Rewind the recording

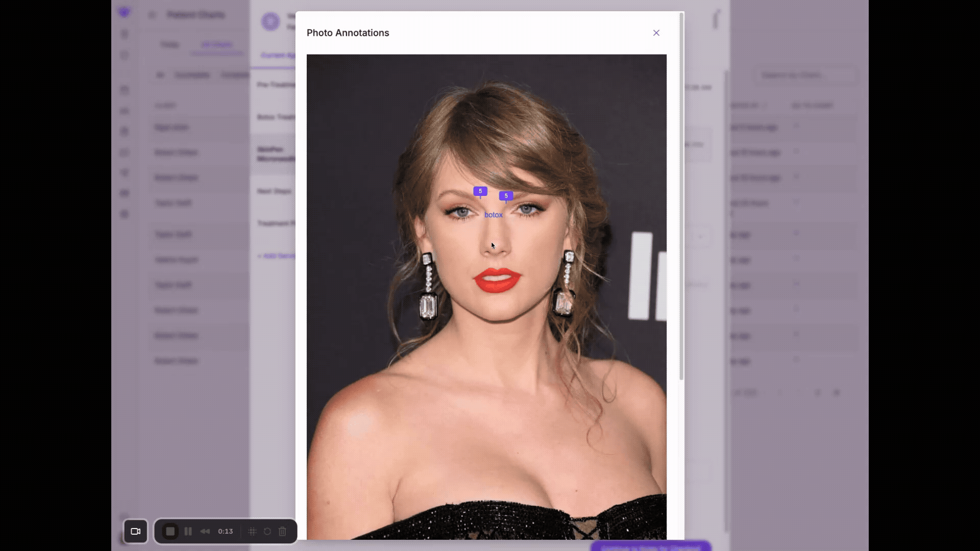pyautogui.click(x=205, y=531)
